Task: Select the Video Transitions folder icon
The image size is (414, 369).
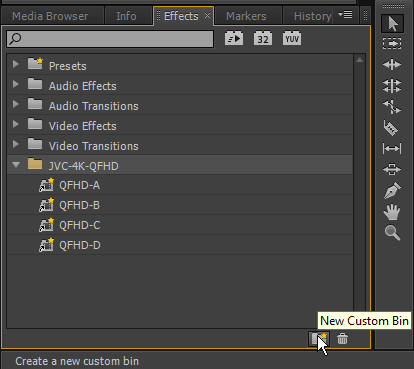Action: pos(35,144)
